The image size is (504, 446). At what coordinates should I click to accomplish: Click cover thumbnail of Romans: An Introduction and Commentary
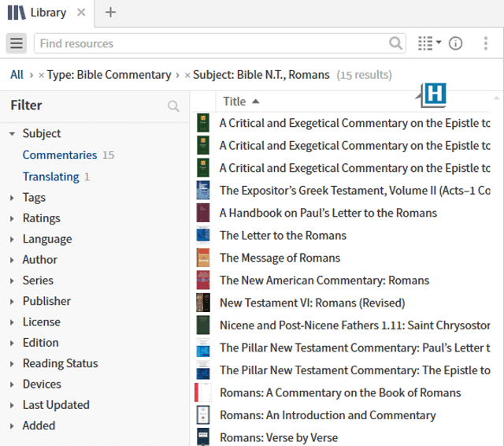point(203,414)
